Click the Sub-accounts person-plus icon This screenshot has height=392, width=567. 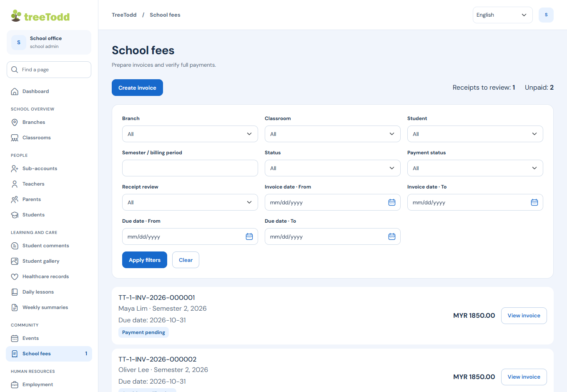[15, 168]
